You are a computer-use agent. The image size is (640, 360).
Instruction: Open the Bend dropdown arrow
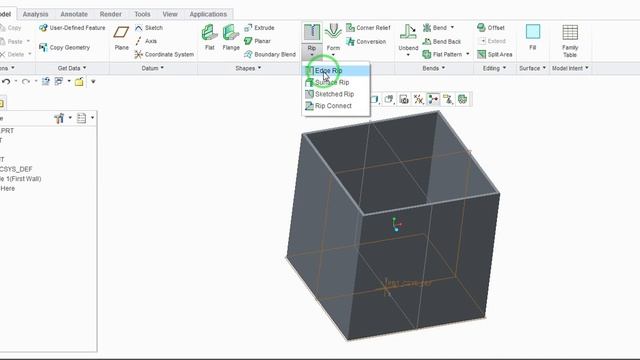click(452, 27)
